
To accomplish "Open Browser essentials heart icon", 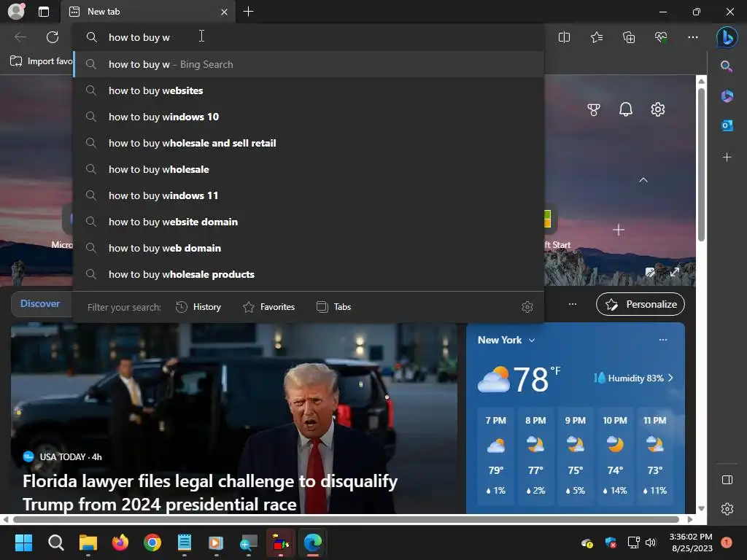I will pos(661,37).
